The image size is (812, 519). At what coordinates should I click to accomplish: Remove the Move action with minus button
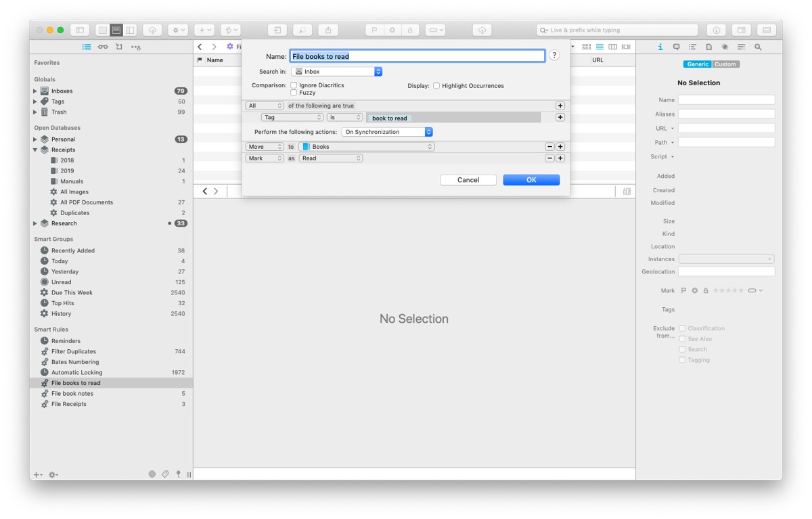(549, 146)
